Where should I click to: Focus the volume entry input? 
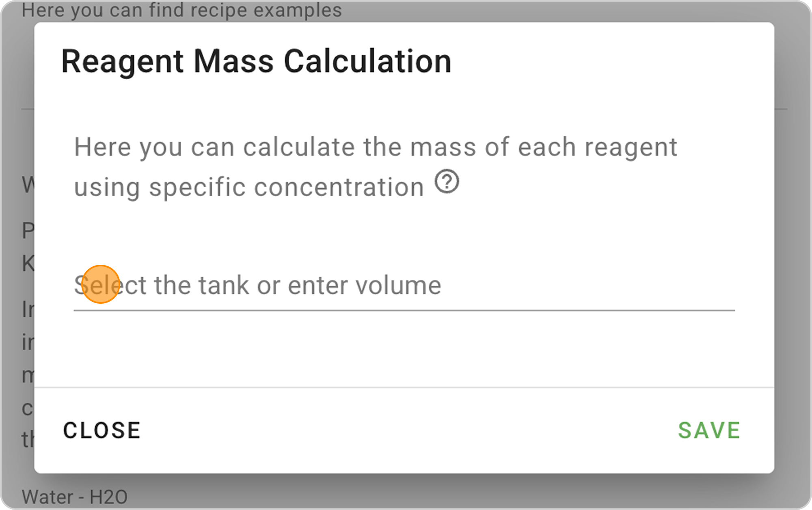pos(404,285)
